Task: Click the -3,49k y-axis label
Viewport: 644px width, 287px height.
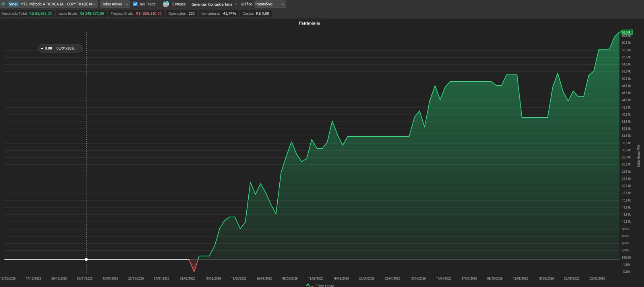Action: (626, 272)
